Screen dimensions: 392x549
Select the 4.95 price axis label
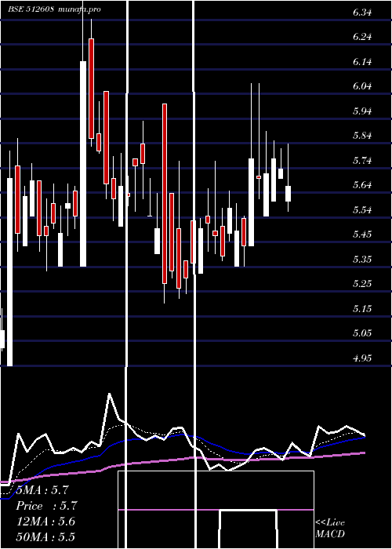[362, 358]
